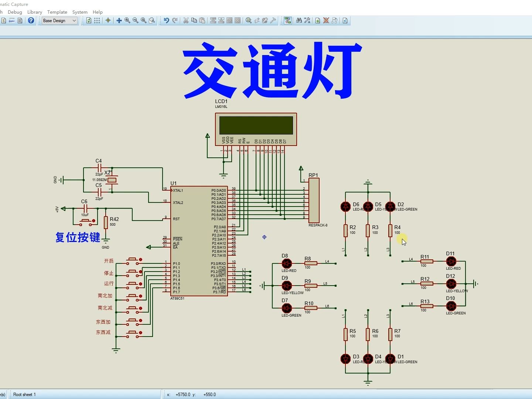Click the 交通灯 title text

(272, 70)
